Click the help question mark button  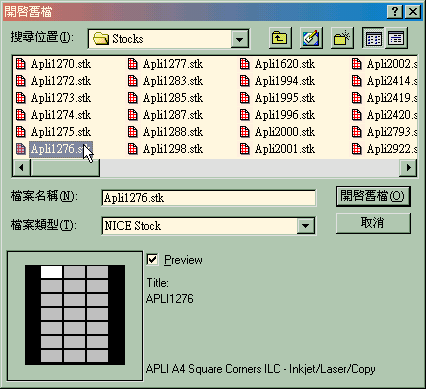point(395,12)
